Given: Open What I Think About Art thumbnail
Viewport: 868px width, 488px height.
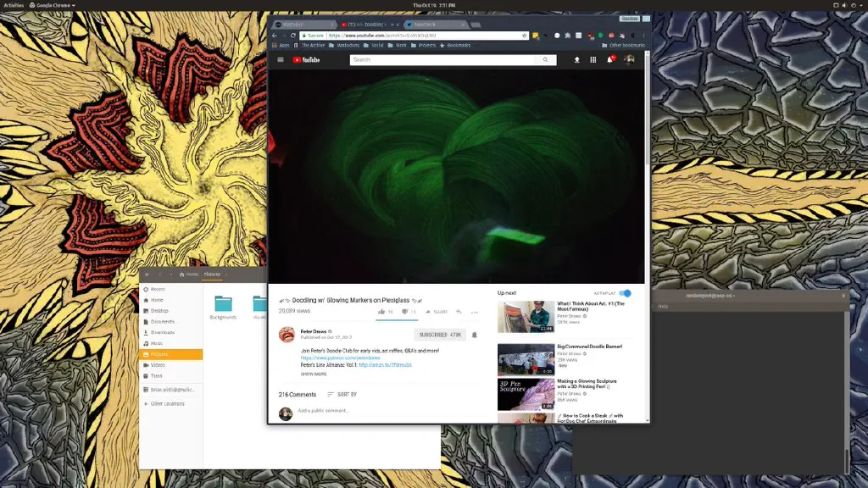Looking at the screenshot, I should pyautogui.click(x=526, y=317).
